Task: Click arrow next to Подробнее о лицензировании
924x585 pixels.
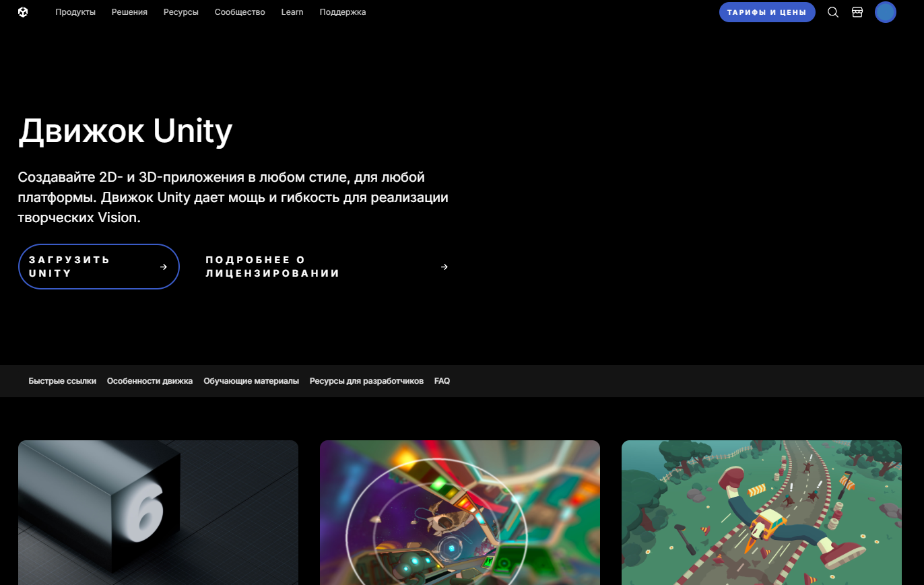Action: (x=444, y=267)
